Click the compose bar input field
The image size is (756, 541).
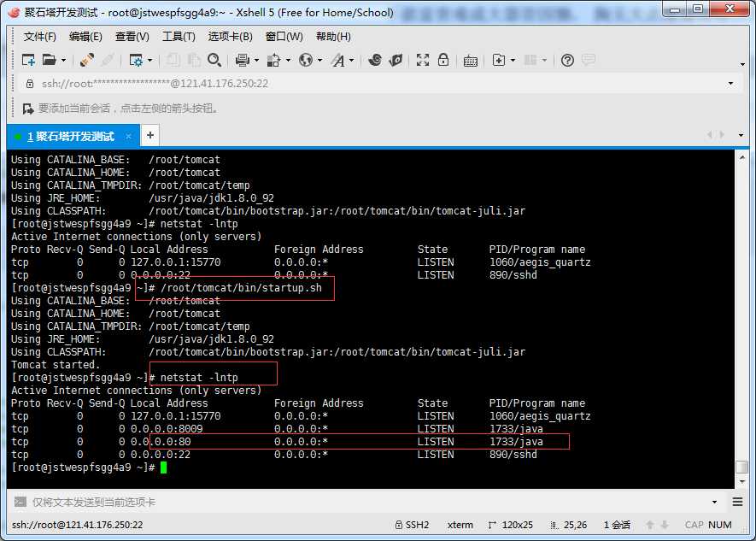[x=369, y=502]
